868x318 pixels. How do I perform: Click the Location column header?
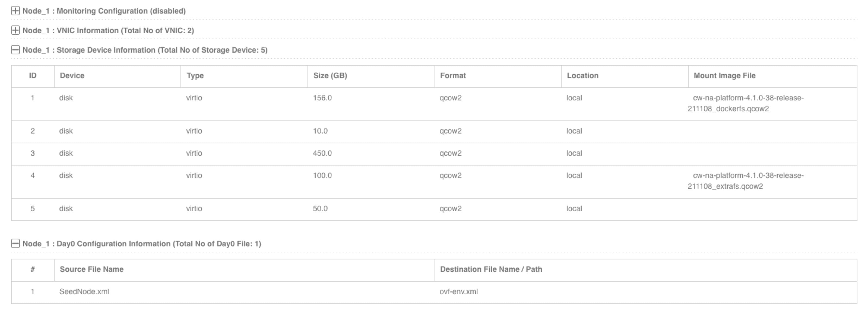[582, 75]
